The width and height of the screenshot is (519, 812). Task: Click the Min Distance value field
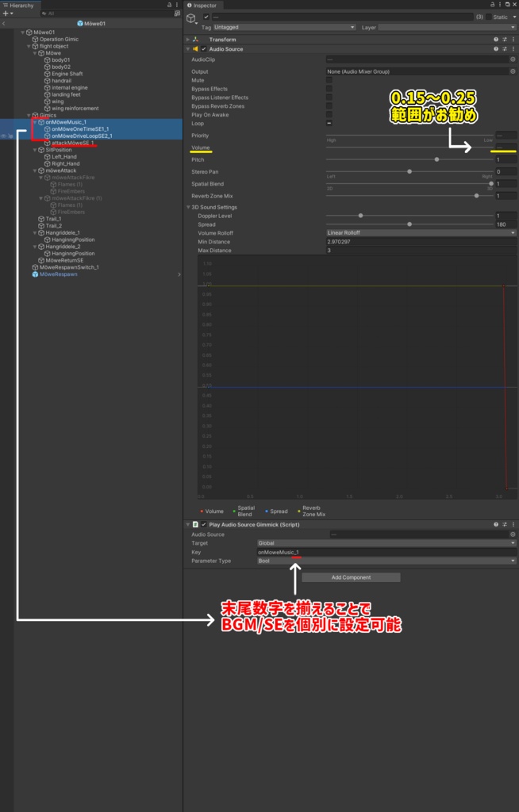pos(421,242)
